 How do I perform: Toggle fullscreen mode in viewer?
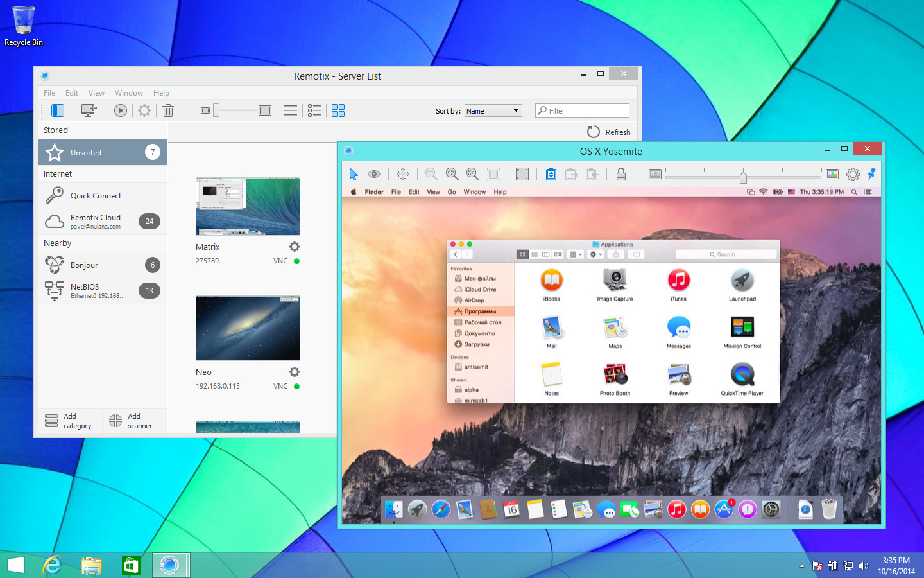coord(522,173)
